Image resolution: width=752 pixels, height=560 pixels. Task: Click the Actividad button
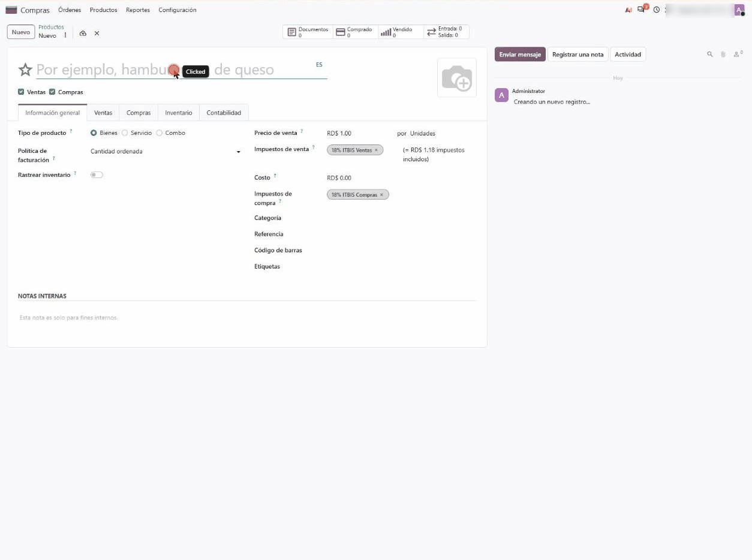tap(628, 55)
